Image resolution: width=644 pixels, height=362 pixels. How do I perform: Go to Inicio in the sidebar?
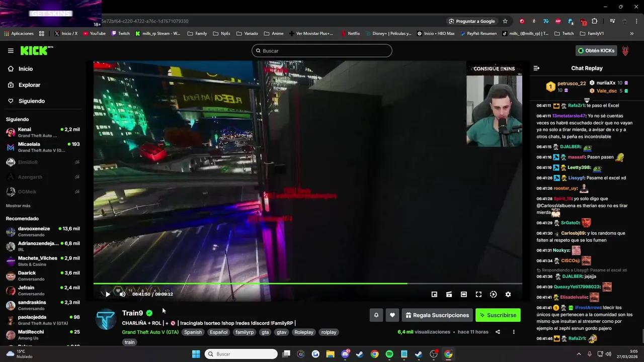click(x=26, y=69)
